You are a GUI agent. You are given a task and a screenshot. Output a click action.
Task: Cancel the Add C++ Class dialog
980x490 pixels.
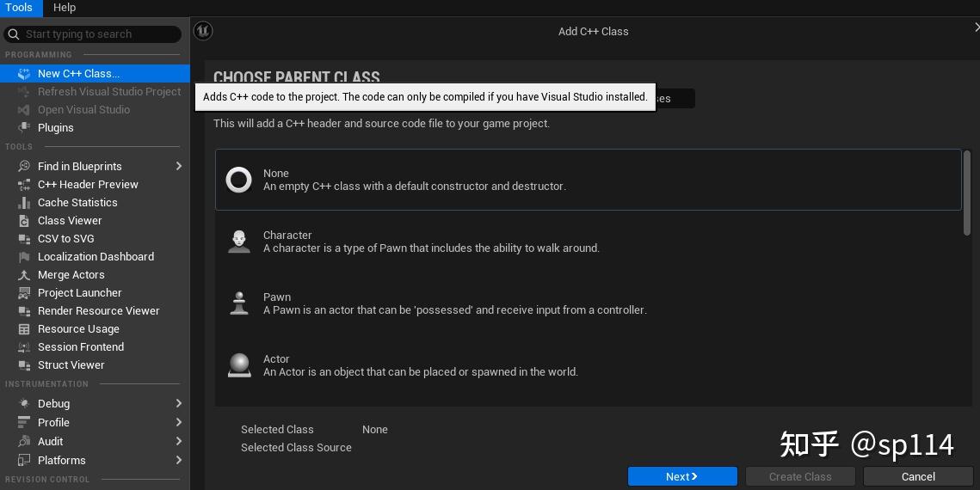[918, 476]
